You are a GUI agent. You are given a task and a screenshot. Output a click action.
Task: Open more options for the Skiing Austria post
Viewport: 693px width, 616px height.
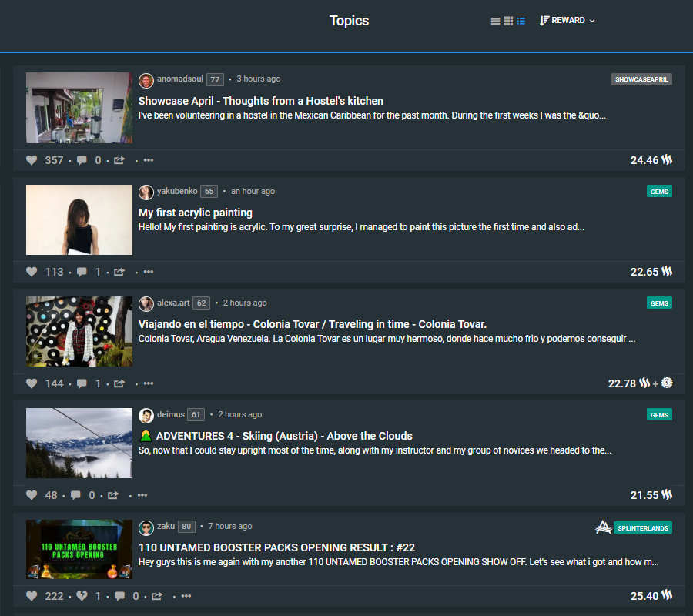(x=142, y=495)
